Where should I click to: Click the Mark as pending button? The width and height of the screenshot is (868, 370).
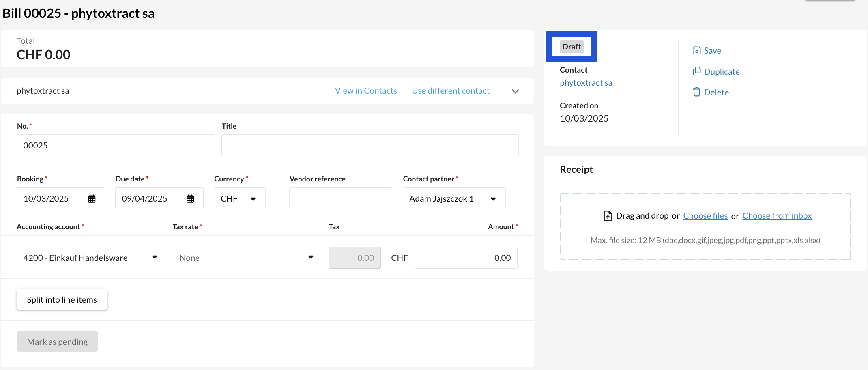pos(57,342)
